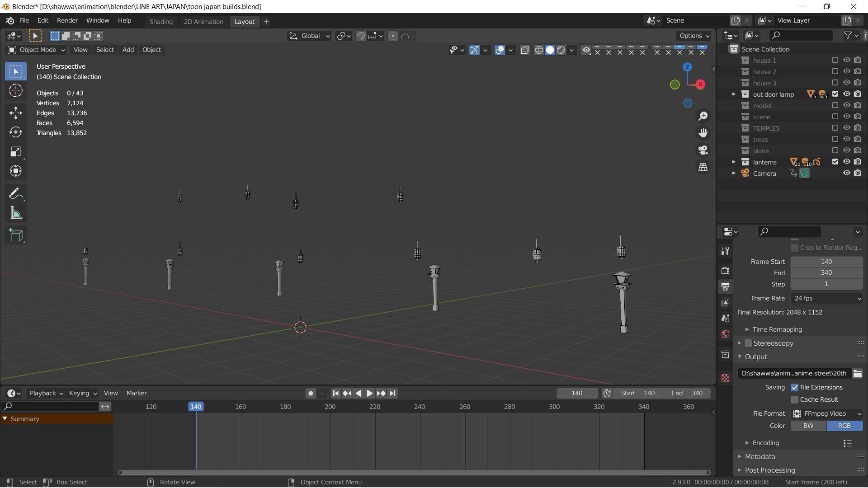Switch to the Shading workspace tab
Screen dimensions: 868x488
coord(161,22)
